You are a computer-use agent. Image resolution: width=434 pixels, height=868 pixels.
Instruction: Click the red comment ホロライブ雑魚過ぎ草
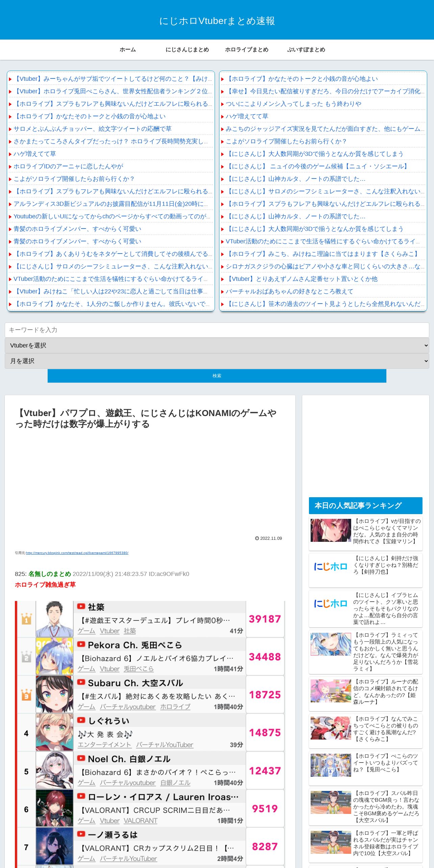pyautogui.click(x=45, y=584)
